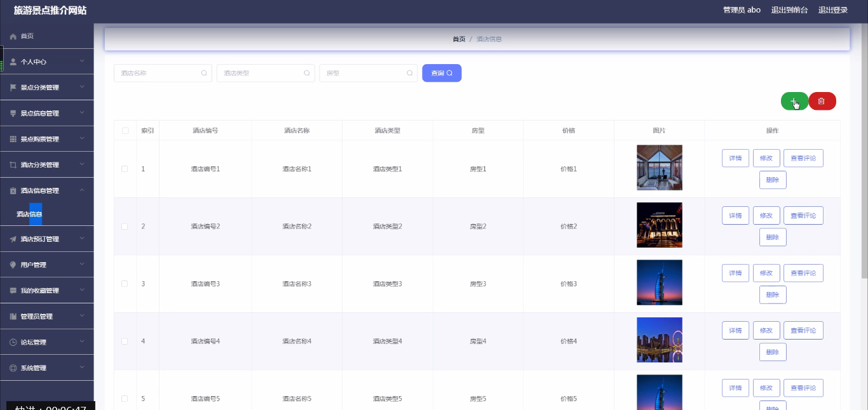Click the grid icon beside 景点购票管理

[x=13, y=139]
